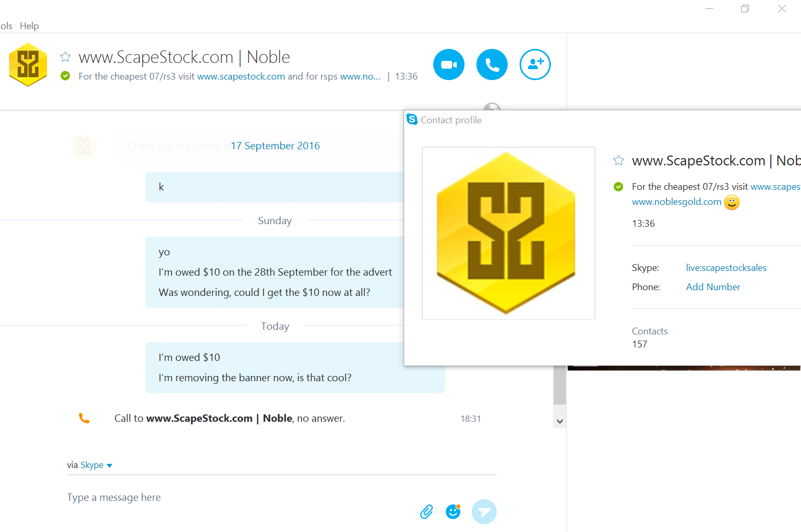801x532 pixels.
Task: Click the missed call phone icon
Action: [x=84, y=418]
